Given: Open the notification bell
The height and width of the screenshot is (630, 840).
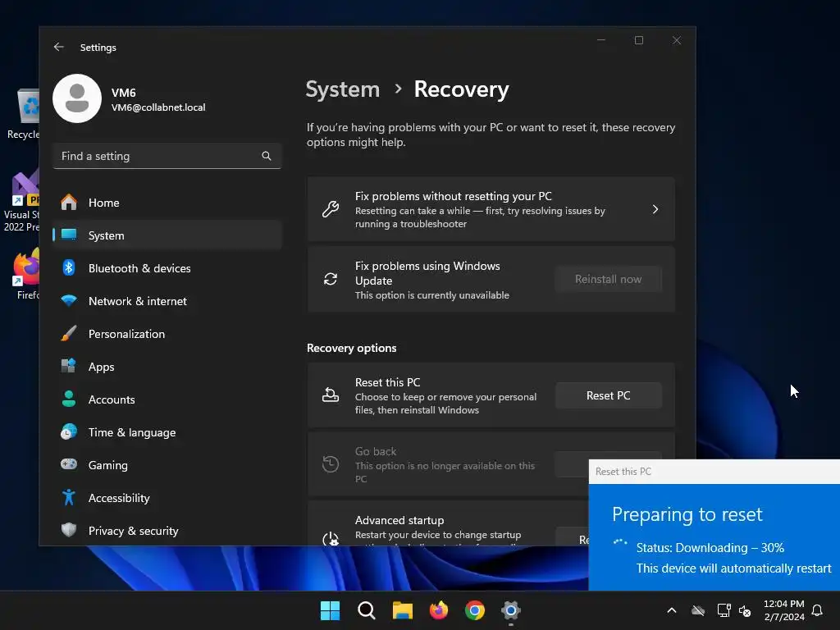Looking at the screenshot, I should pyautogui.click(x=817, y=610).
